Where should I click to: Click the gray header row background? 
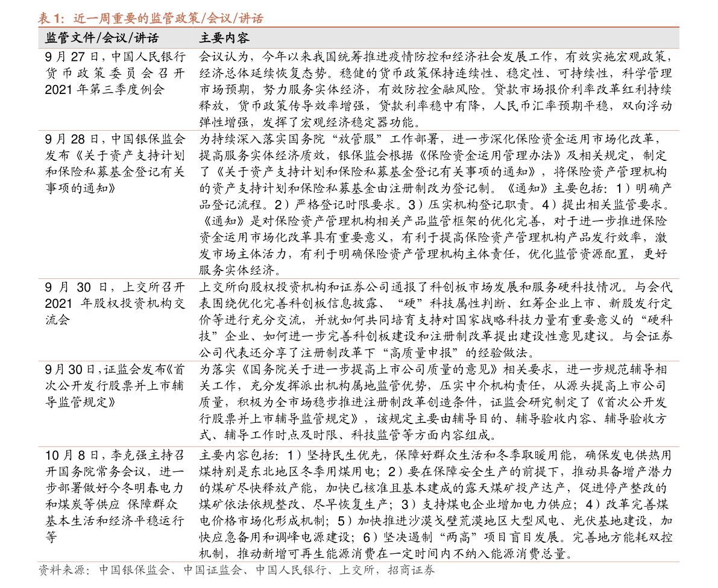tap(482, 38)
